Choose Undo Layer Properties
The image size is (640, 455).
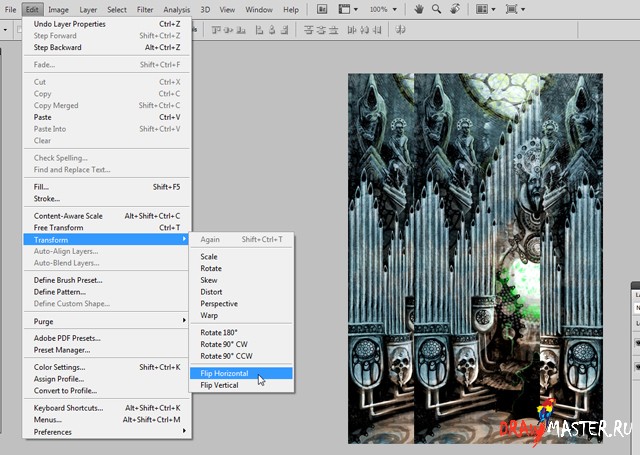coord(107,24)
